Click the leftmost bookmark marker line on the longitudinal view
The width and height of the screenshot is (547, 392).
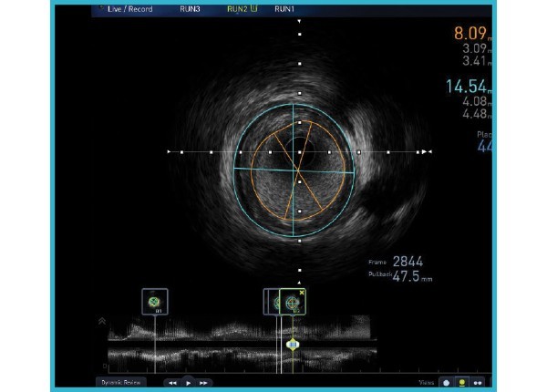point(155,345)
